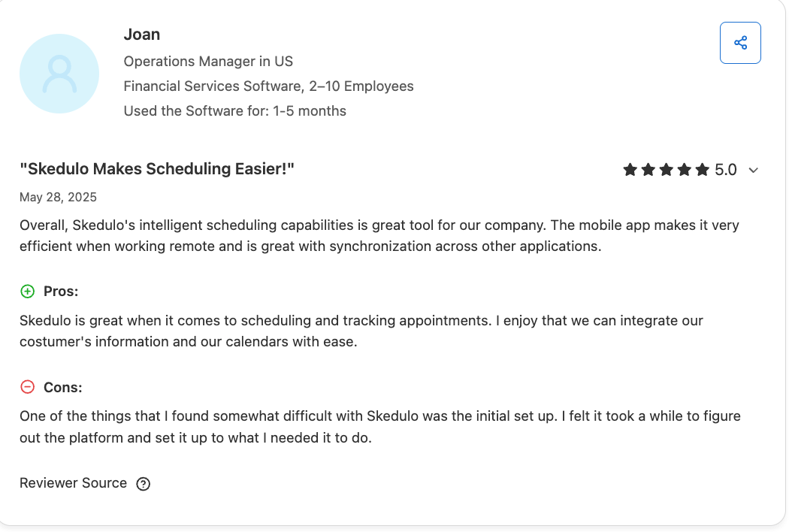Click the "Skedulo Makes Scheduling Easier!" review title
789x532 pixels.
coord(157,169)
